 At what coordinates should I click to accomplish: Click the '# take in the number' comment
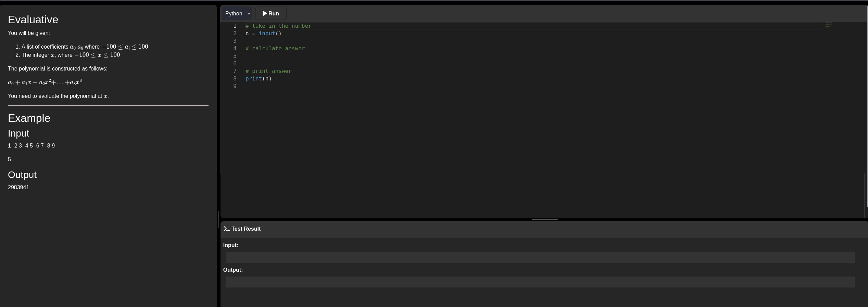tap(278, 26)
